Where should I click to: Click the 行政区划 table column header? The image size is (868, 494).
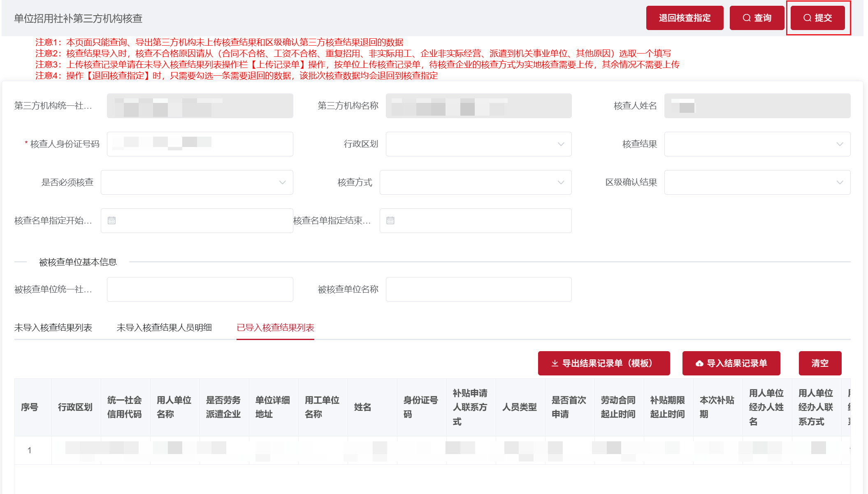click(76, 407)
